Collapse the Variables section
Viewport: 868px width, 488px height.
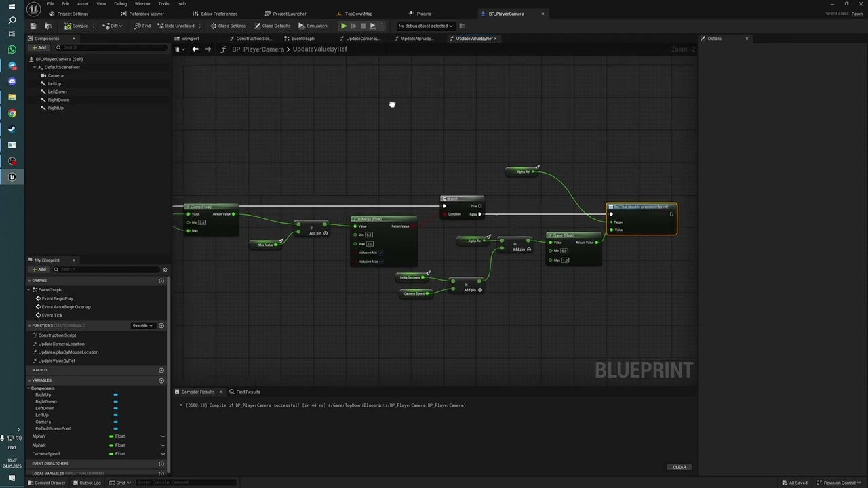pyautogui.click(x=29, y=380)
